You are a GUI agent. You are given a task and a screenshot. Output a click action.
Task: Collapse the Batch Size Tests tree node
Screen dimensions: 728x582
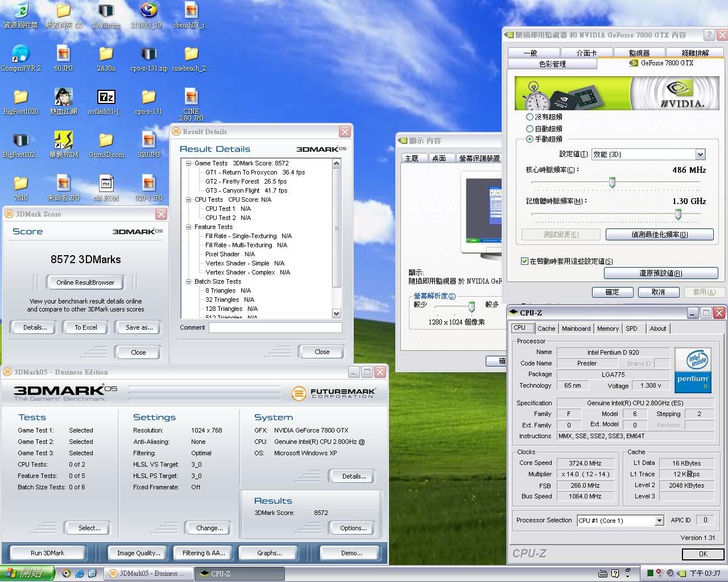click(x=189, y=281)
